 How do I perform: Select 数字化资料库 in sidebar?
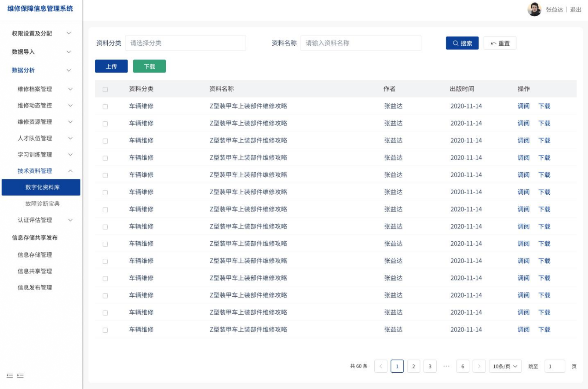coord(41,187)
